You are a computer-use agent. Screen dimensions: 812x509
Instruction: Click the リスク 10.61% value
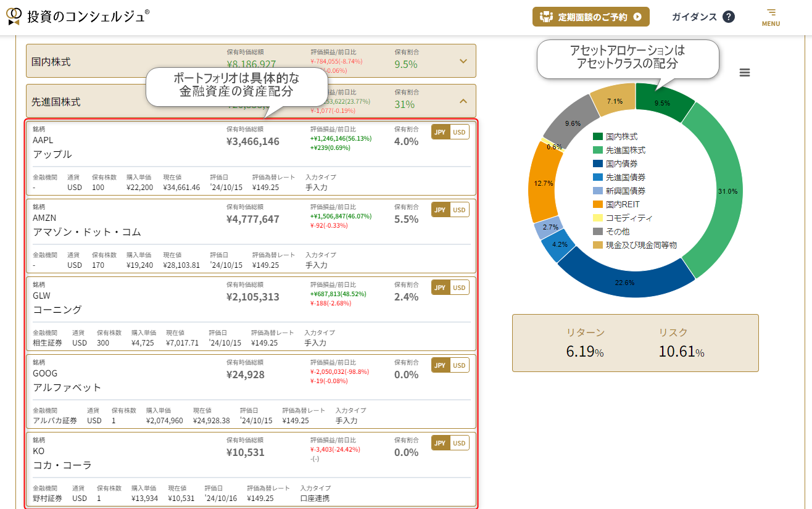(681, 352)
